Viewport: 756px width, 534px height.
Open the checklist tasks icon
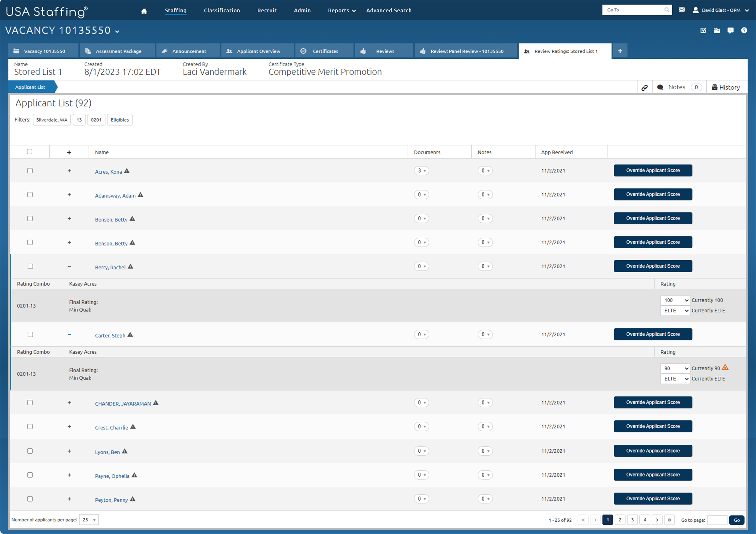(x=703, y=30)
